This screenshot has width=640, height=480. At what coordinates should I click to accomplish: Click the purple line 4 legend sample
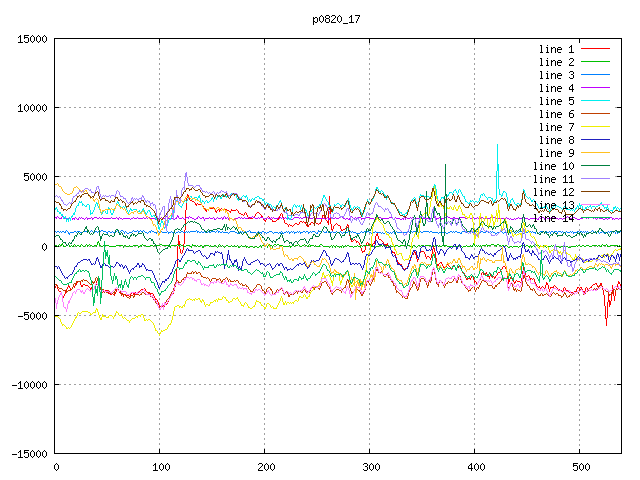tap(594, 88)
